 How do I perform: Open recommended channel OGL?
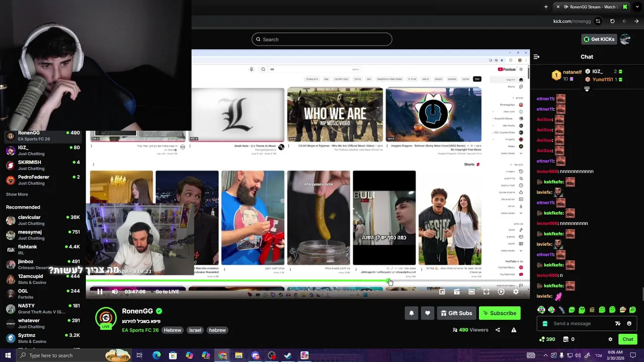click(42, 294)
